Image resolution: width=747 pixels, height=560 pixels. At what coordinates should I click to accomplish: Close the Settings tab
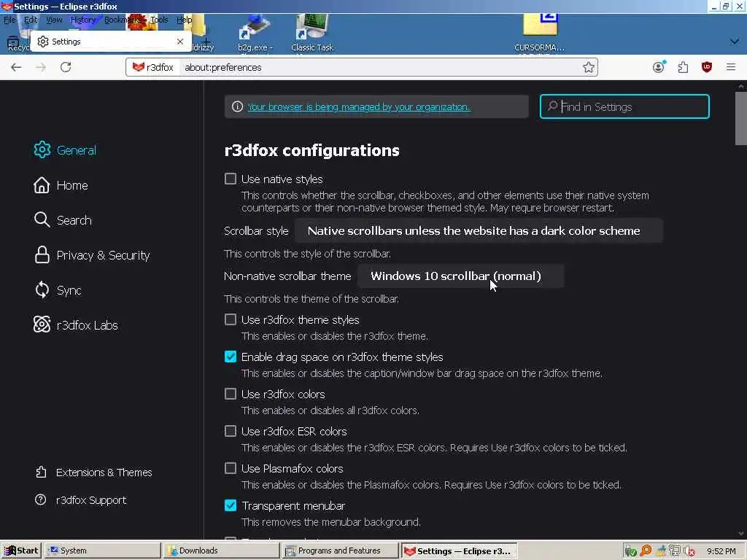[x=180, y=42]
